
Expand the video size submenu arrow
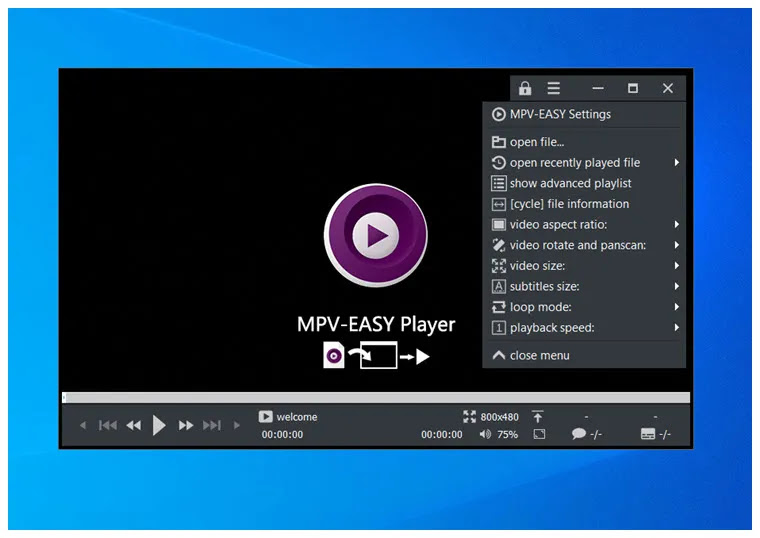(676, 266)
